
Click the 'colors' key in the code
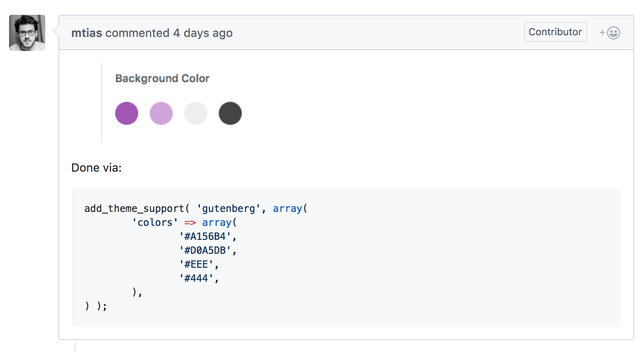coord(155,223)
